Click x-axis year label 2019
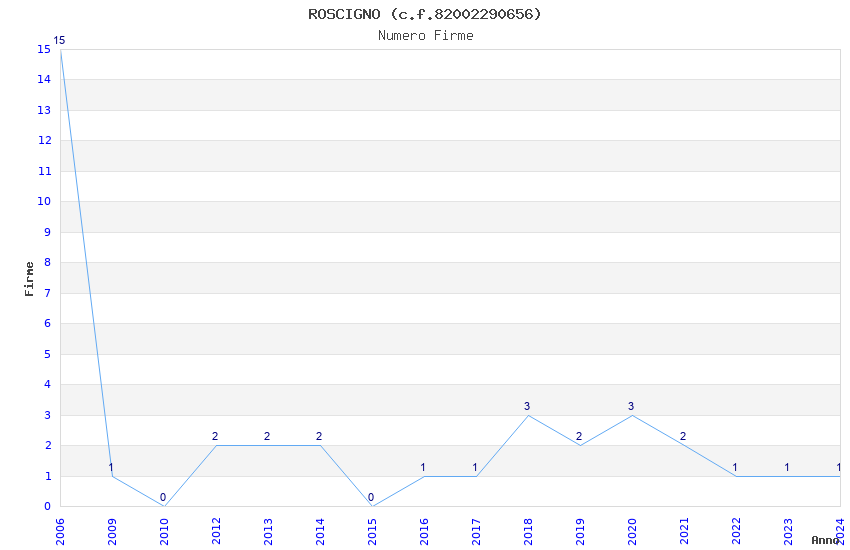This screenshot has width=850, height=550. click(580, 531)
